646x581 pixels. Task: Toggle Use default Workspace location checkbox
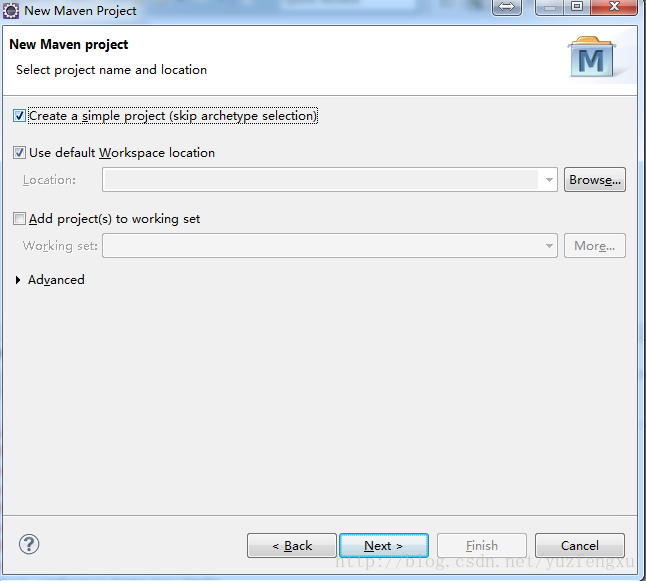pos(19,153)
